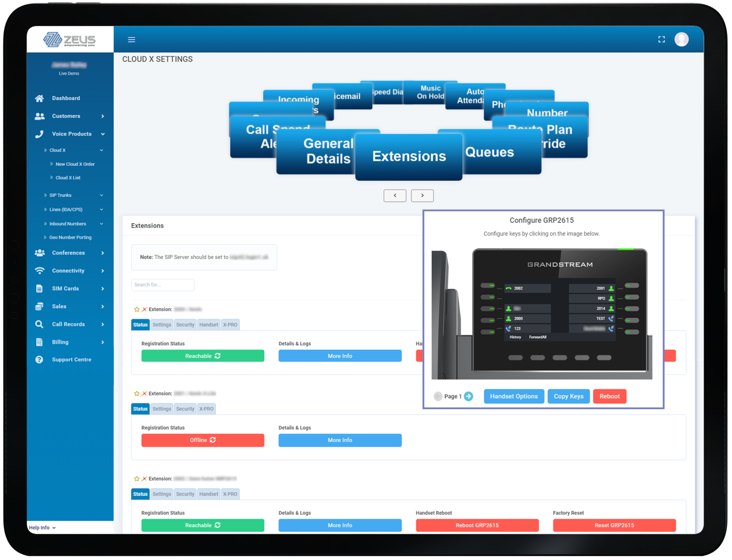Open the Security tab of second extension

click(x=185, y=409)
